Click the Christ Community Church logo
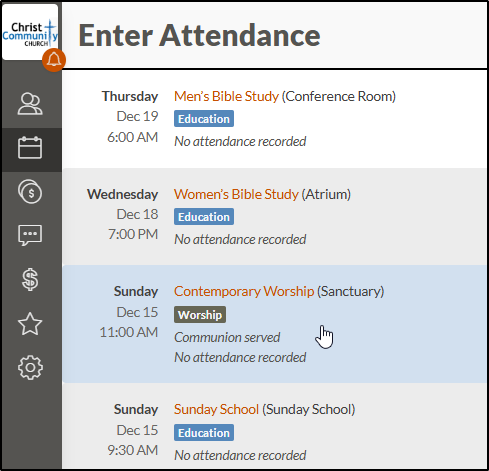The height and width of the screenshot is (471, 489). point(30,32)
